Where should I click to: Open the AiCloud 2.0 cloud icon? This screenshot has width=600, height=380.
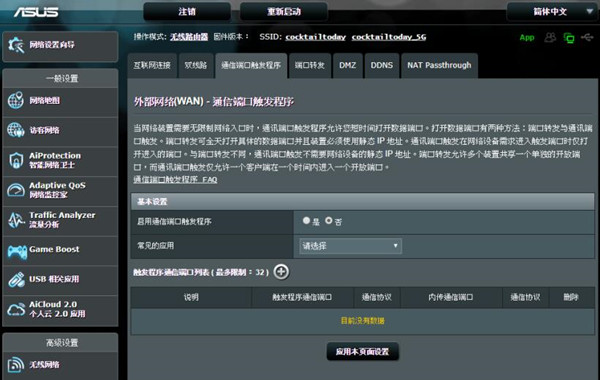[16, 309]
